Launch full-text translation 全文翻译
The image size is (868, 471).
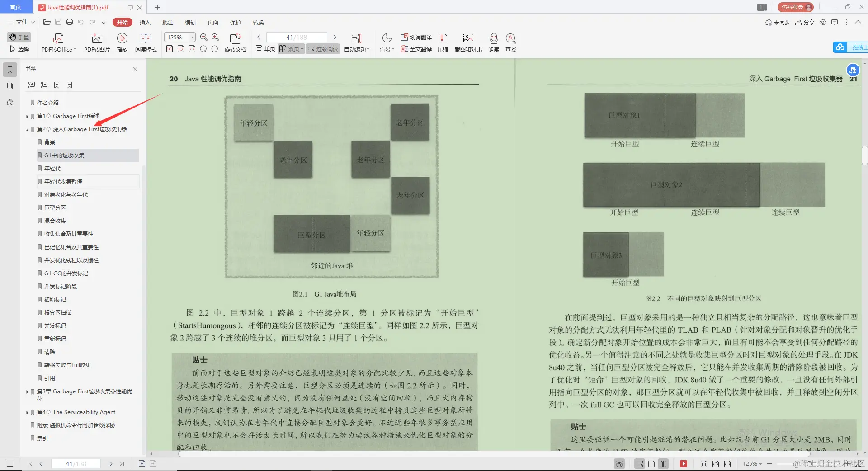click(416, 50)
